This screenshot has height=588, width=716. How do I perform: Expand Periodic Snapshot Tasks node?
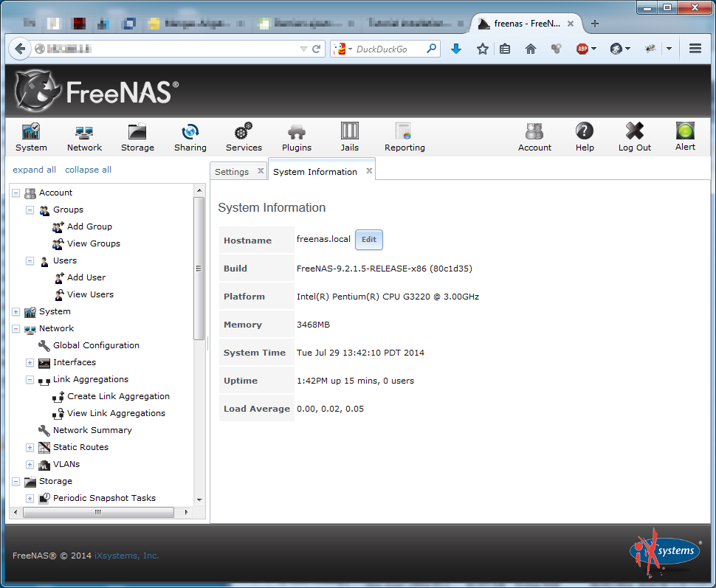[30, 498]
